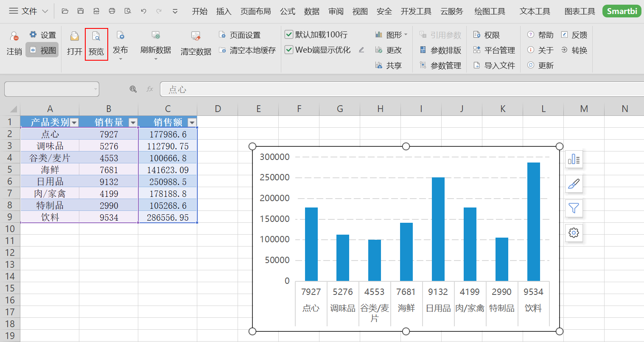
Task: Click the 更改 change chart button
Action: click(x=388, y=50)
